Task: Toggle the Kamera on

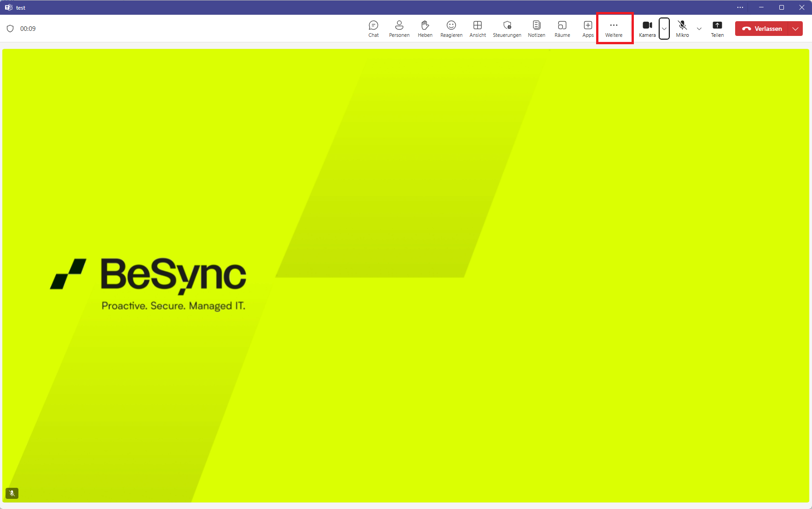Action: click(x=647, y=28)
